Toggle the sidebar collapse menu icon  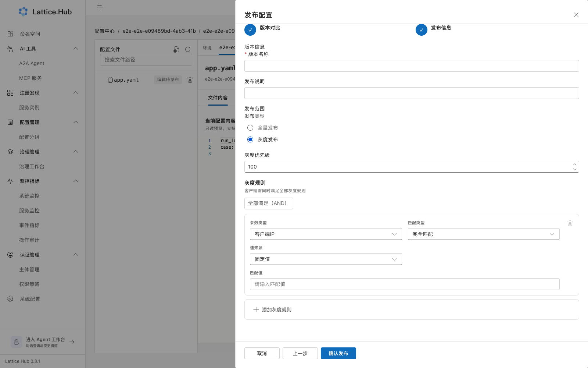(x=100, y=7)
